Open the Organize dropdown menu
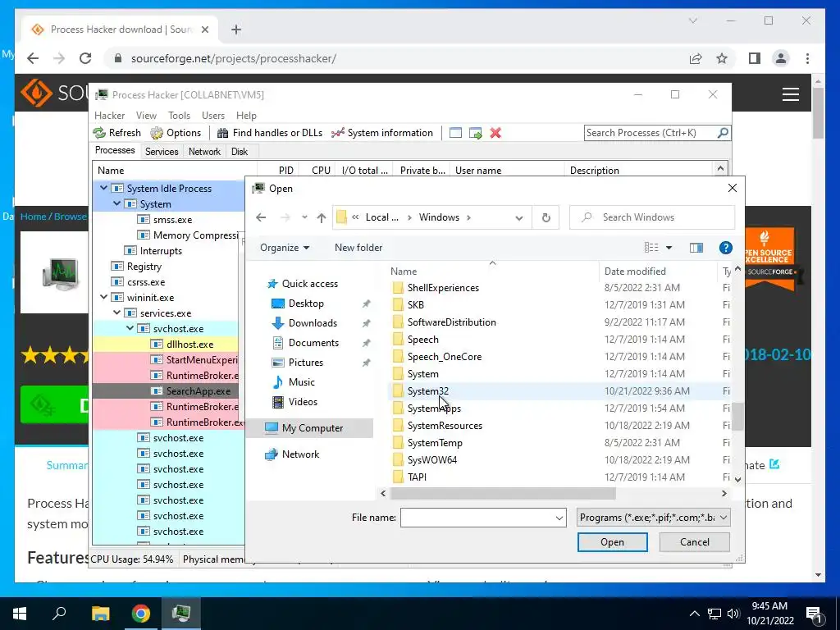 [285, 248]
